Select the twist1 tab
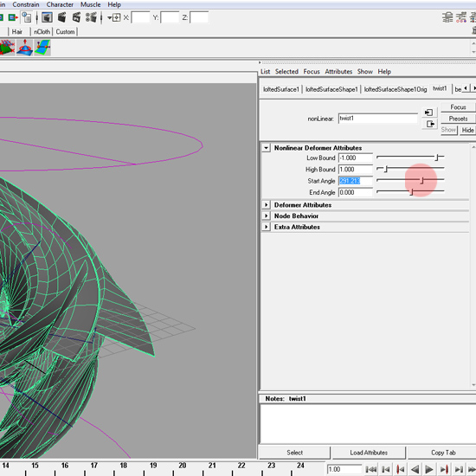 click(x=440, y=88)
